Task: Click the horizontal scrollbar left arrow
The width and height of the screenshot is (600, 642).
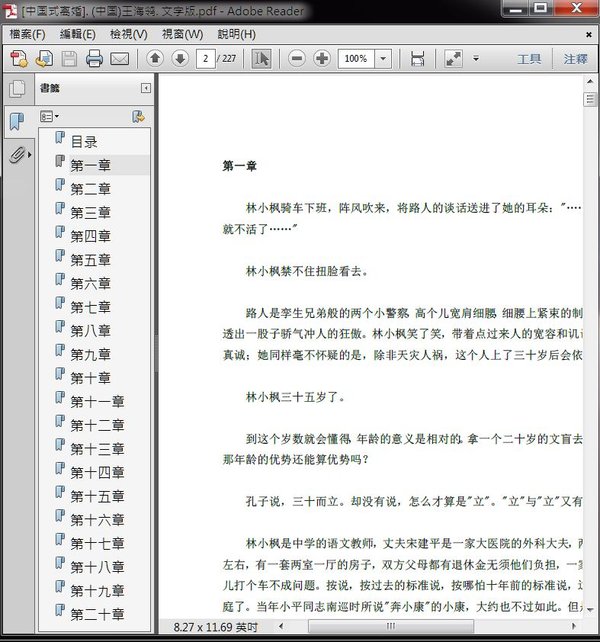Action: point(281,626)
